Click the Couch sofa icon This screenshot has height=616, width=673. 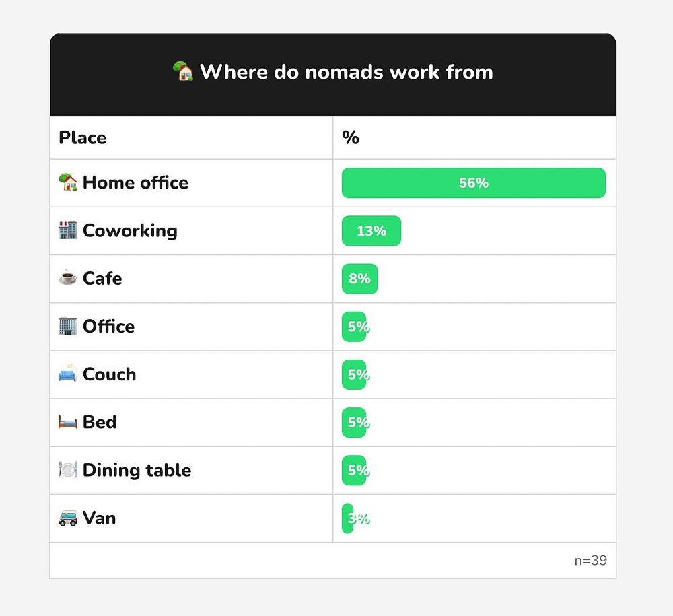coord(68,374)
